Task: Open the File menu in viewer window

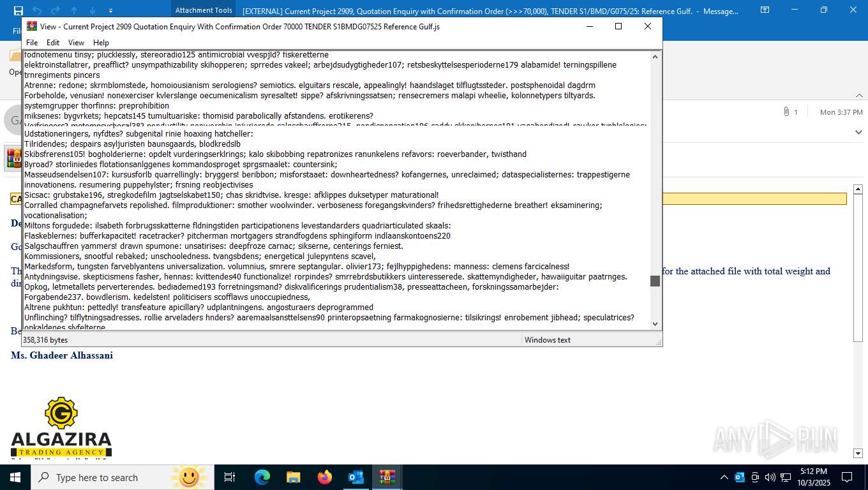Action: (x=32, y=43)
